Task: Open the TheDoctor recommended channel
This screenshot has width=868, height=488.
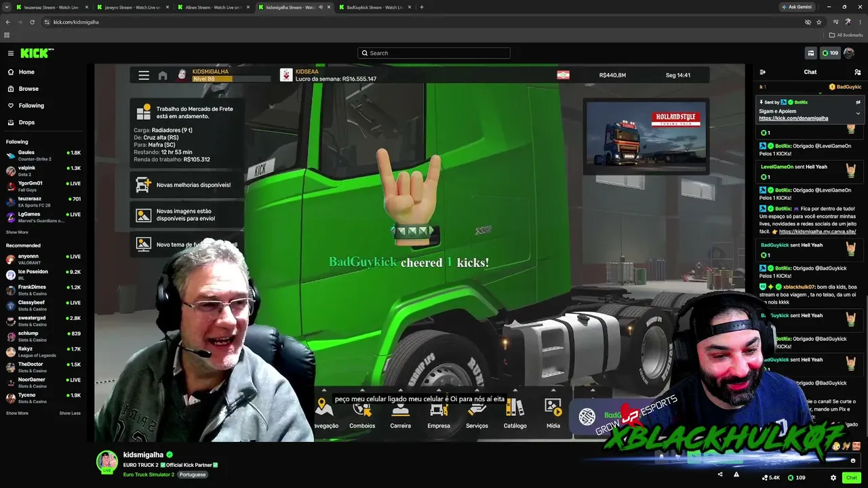Action: click(43, 367)
